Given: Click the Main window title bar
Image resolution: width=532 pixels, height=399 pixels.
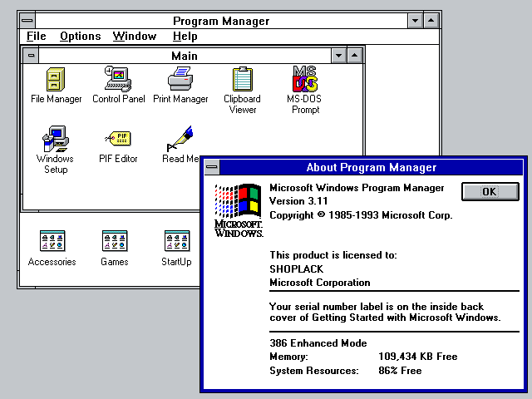Looking at the screenshot, I should 185,56.
